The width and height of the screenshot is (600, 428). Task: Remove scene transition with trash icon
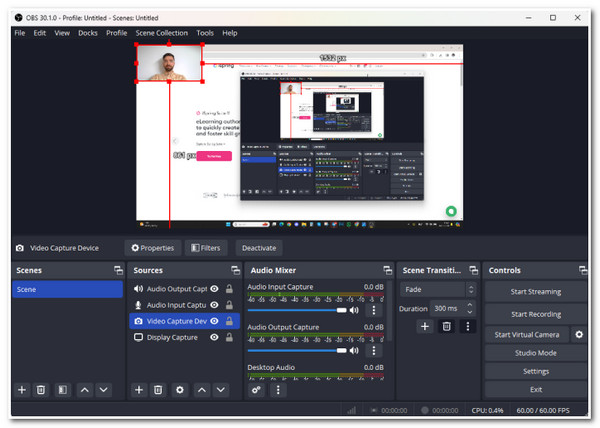446,326
